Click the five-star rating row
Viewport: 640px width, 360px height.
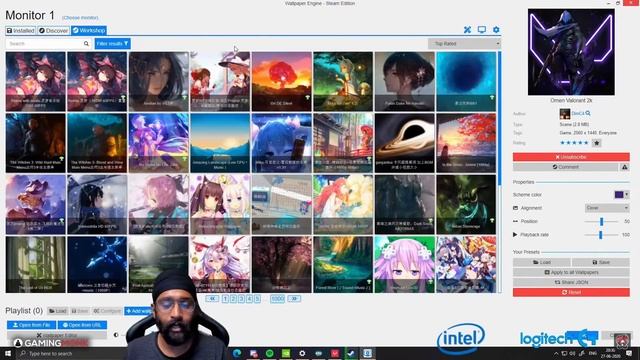point(574,143)
